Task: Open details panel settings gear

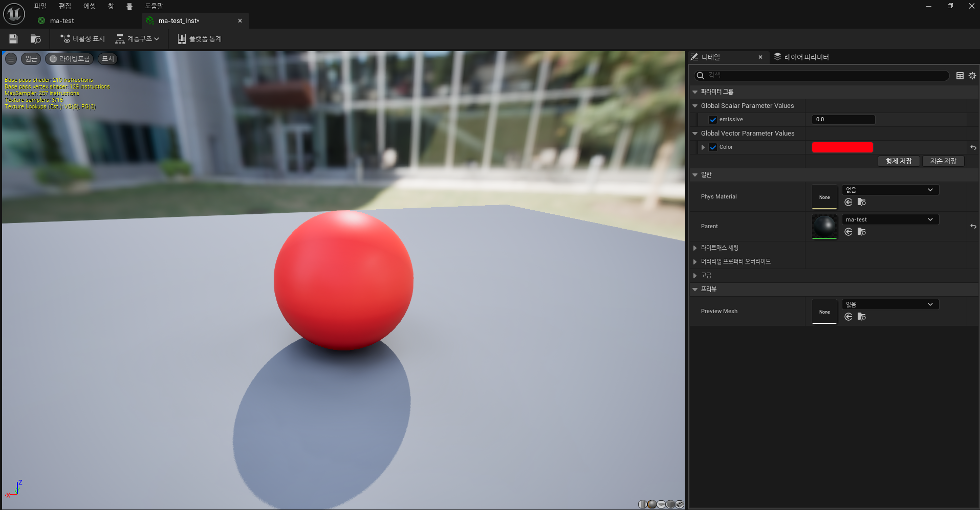Action: pyautogui.click(x=972, y=76)
